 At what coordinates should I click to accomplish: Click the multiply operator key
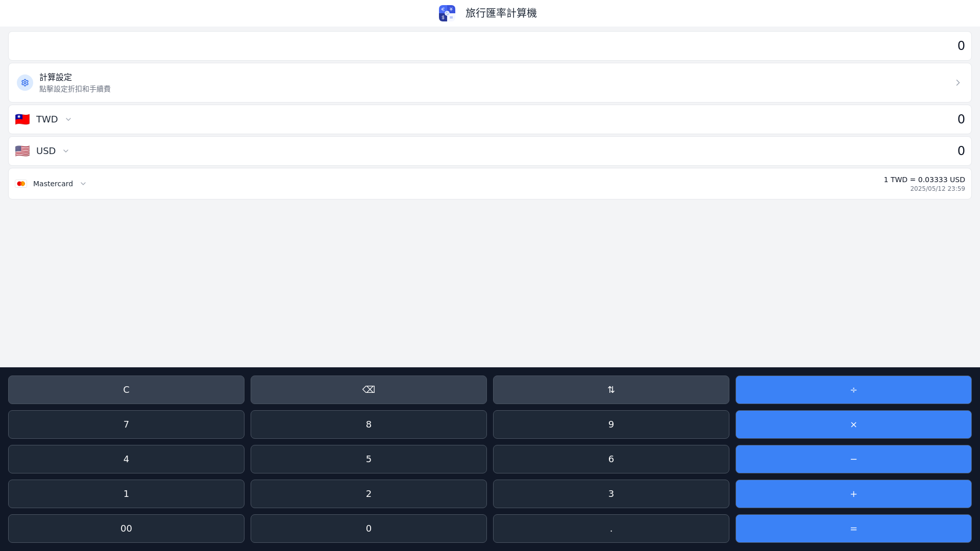(853, 424)
